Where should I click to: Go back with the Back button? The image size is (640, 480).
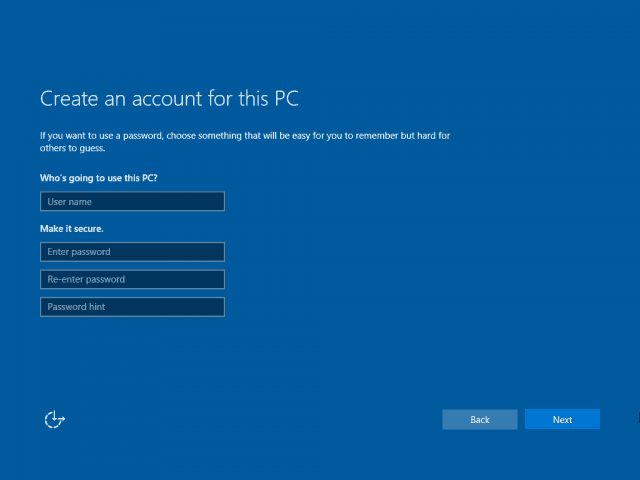[x=480, y=419]
